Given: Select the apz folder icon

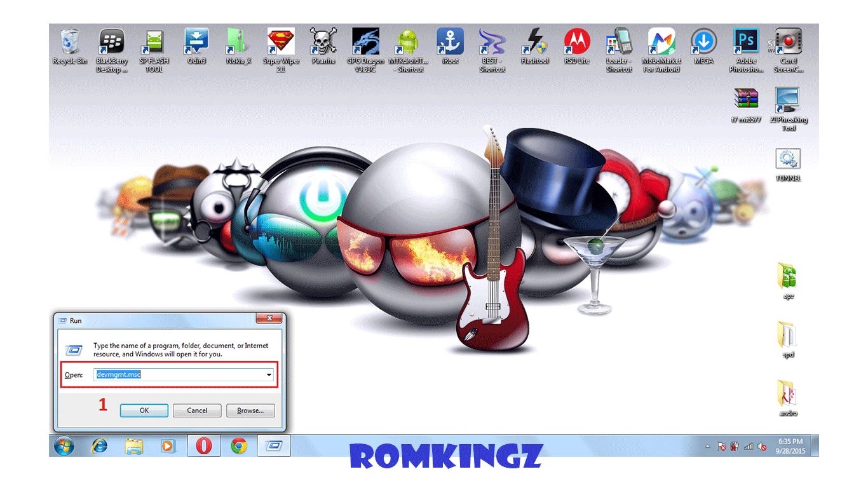Looking at the screenshot, I should tap(788, 280).
